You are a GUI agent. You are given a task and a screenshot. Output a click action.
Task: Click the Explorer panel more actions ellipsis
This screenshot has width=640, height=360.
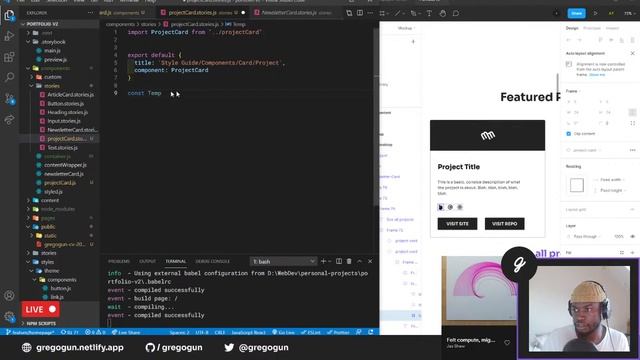pos(90,13)
